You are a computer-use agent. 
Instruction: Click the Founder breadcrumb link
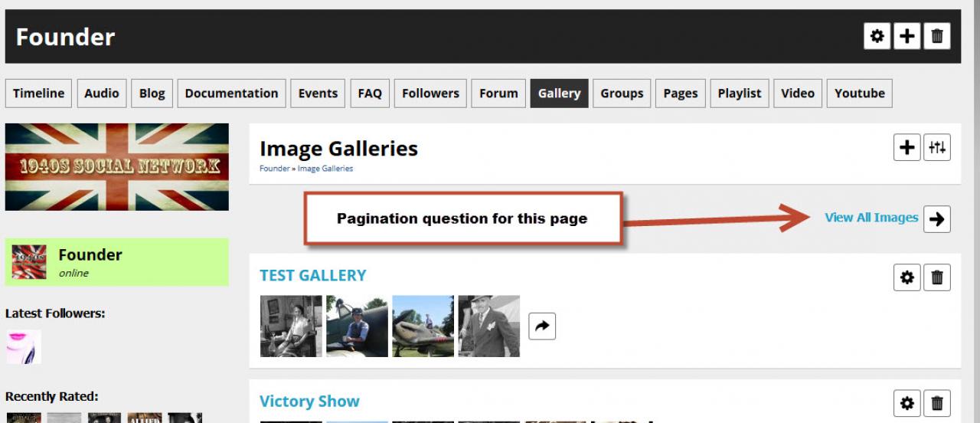274,169
